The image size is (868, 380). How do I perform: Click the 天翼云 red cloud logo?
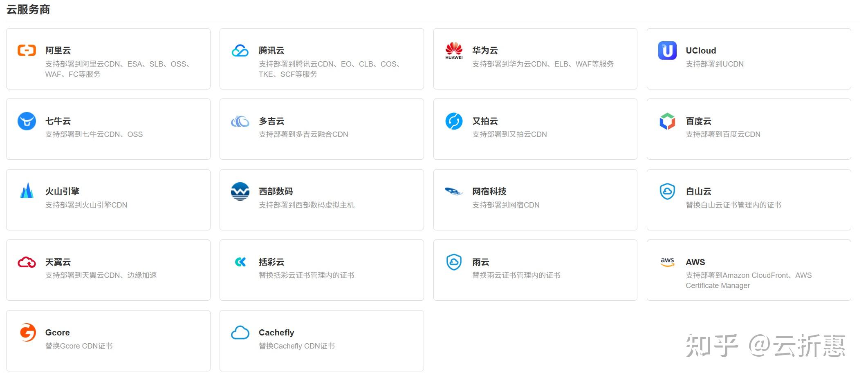pos(27,262)
